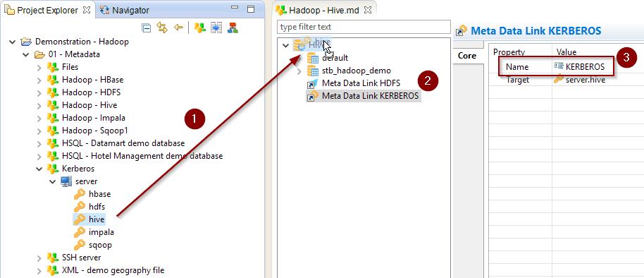
Task: Select the Hadoop - Hive.md editor tab
Action: coord(324,11)
